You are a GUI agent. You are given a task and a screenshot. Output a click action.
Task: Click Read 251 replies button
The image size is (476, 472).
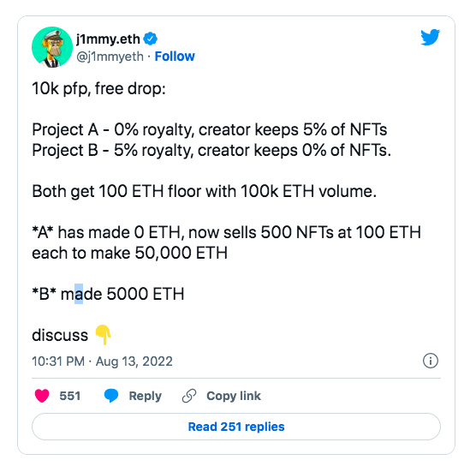pos(236,427)
